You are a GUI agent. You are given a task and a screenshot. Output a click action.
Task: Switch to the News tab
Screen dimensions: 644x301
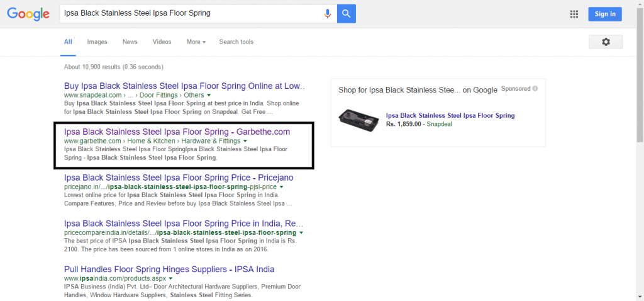click(x=130, y=42)
